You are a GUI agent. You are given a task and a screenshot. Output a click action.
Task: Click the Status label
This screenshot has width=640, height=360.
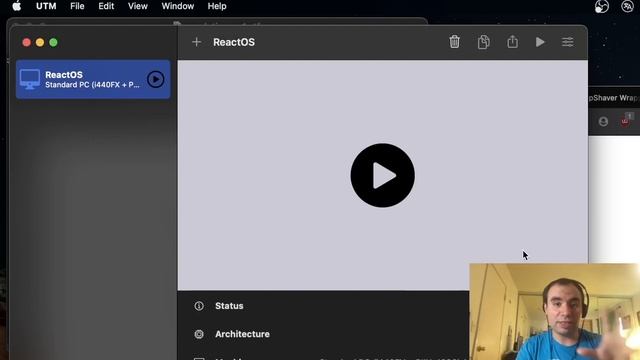click(229, 306)
